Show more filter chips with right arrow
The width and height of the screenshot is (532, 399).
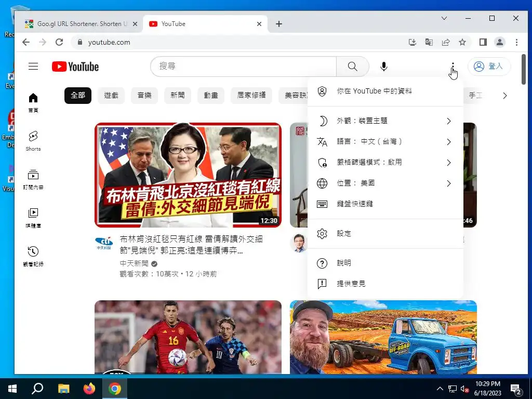(x=505, y=96)
